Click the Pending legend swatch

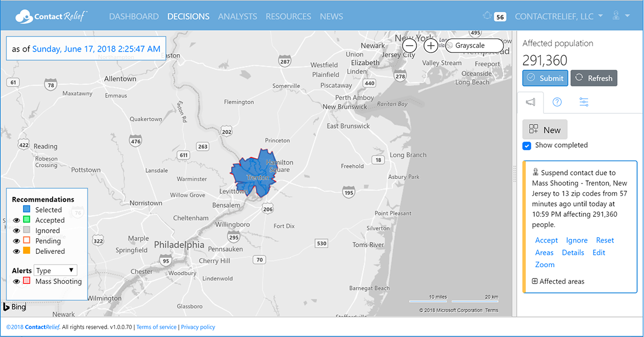26,241
